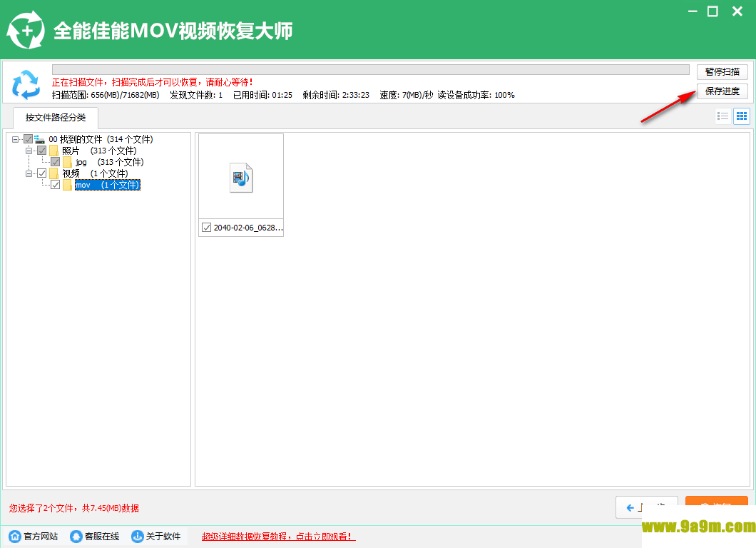Open the 超级详细数据恢复教程 tutorial link

coord(279,537)
